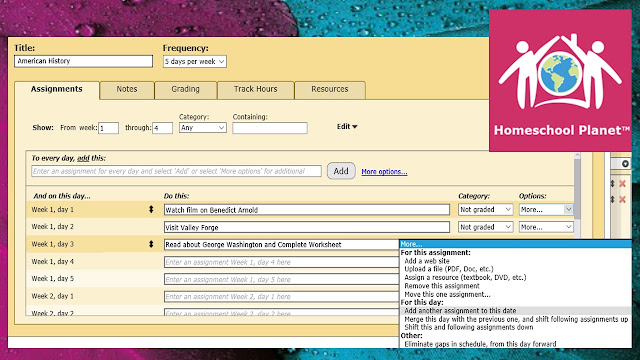Click the Homeschool Planet logo
This screenshot has height=360, width=640.
click(x=560, y=81)
